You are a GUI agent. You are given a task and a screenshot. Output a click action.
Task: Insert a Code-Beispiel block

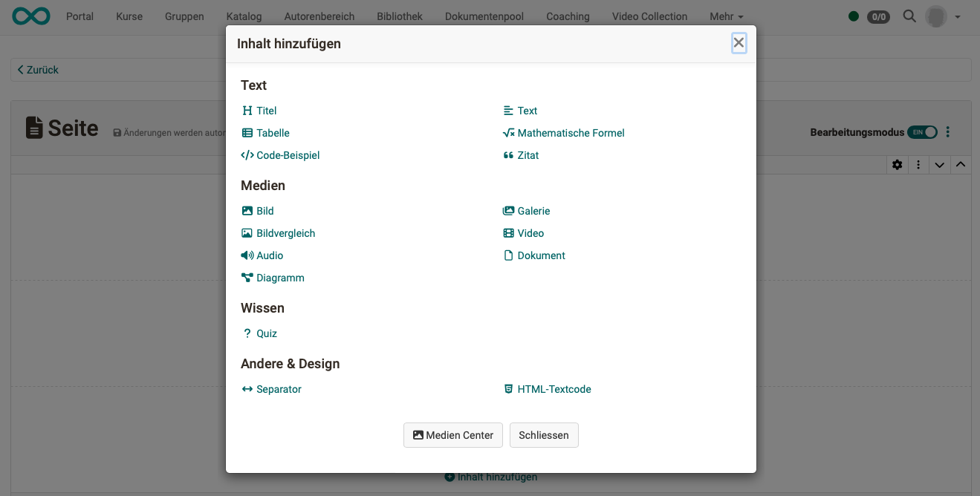tap(287, 155)
